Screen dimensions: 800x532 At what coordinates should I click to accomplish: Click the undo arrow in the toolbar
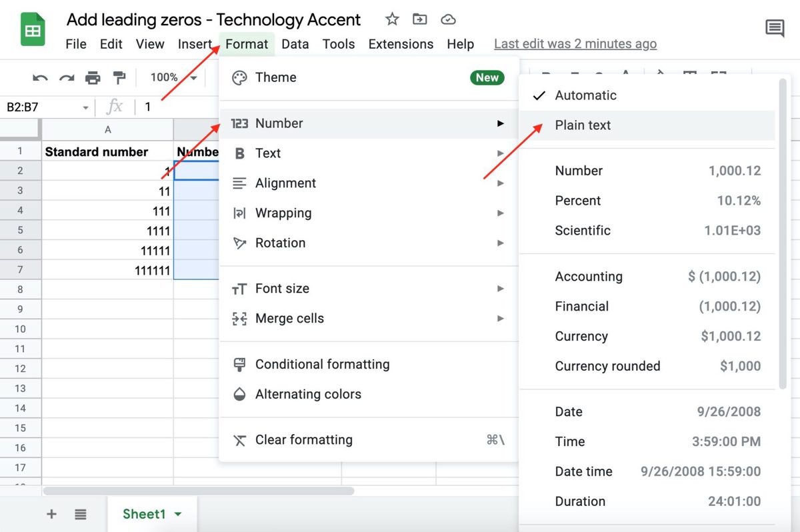(40, 78)
